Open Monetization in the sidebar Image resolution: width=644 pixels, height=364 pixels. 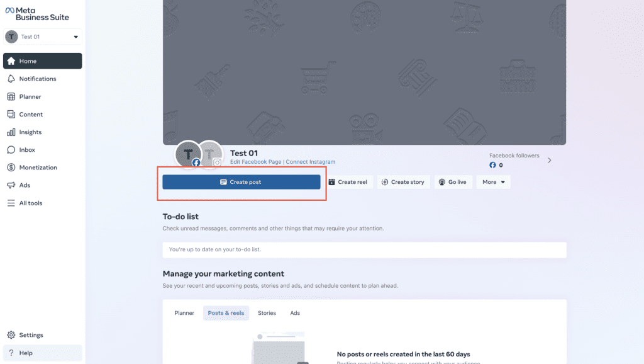point(43,168)
